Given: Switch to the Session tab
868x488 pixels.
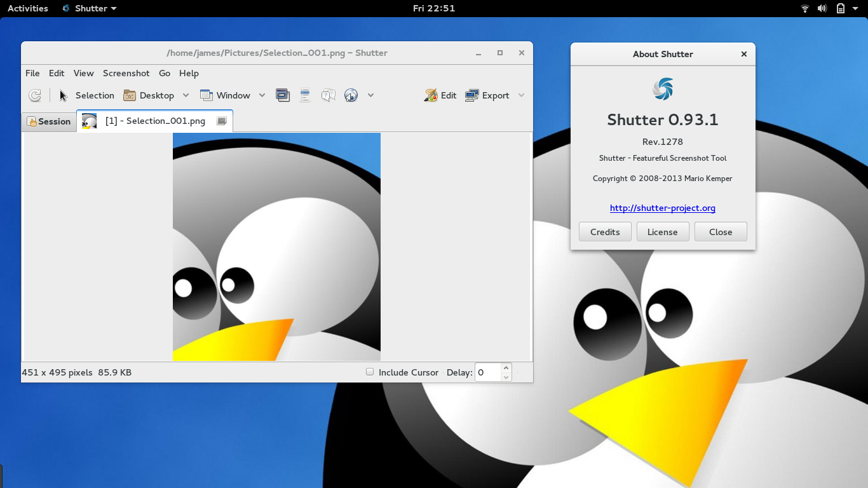Looking at the screenshot, I should [49, 121].
